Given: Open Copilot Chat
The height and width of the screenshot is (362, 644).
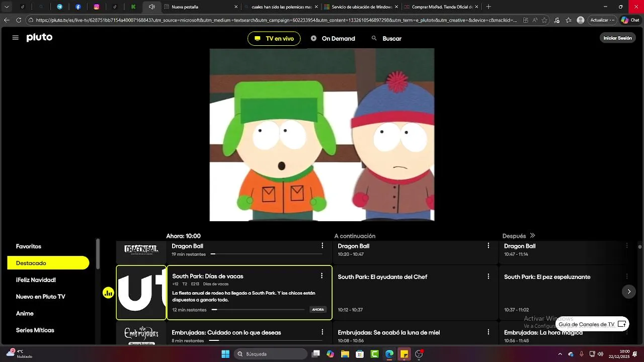Looking at the screenshot, I should (x=631, y=20).
